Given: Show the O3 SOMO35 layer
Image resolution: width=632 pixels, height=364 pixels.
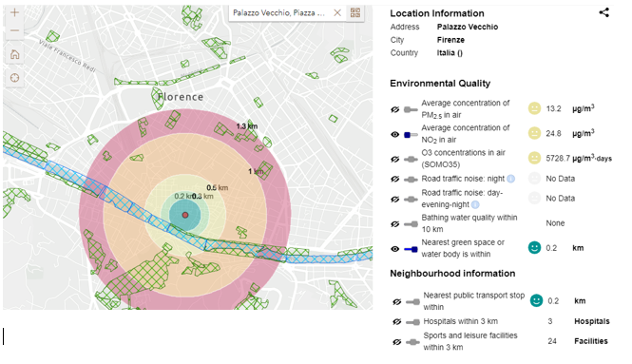Looking at the screenshot, I should click(x=395, y=160).
